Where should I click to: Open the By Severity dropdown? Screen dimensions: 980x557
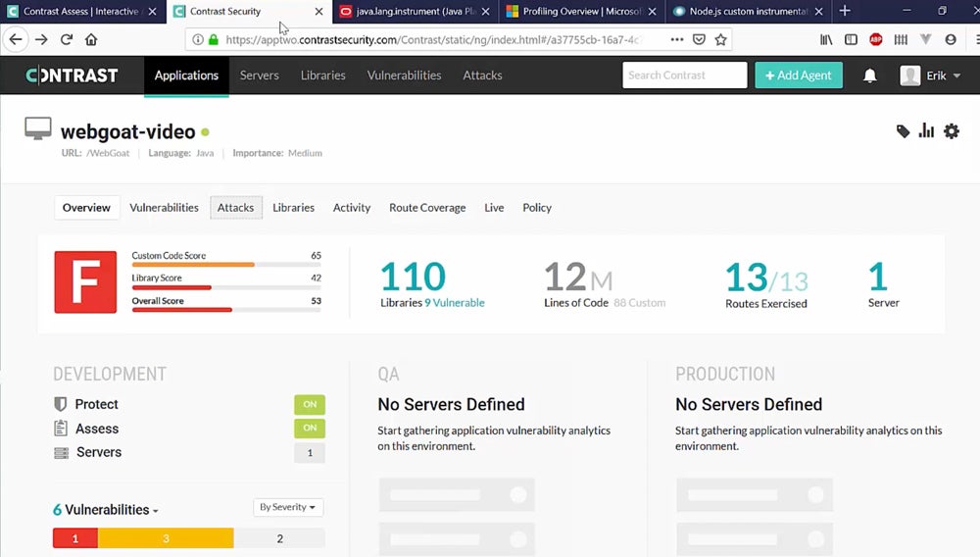tap(288, 507)
